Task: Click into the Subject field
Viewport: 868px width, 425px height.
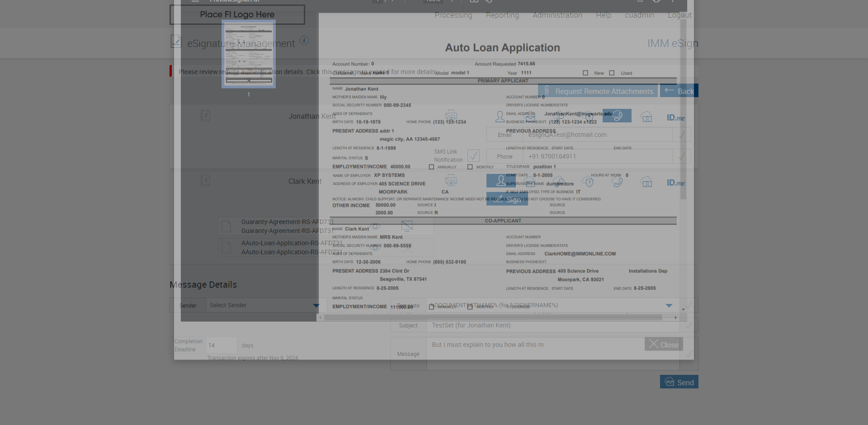Action: click(x=553, y=325)
